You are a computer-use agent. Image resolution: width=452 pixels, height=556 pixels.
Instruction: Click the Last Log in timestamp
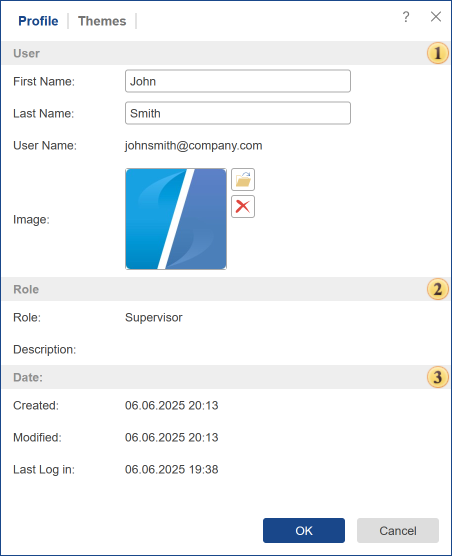[172, 469]
